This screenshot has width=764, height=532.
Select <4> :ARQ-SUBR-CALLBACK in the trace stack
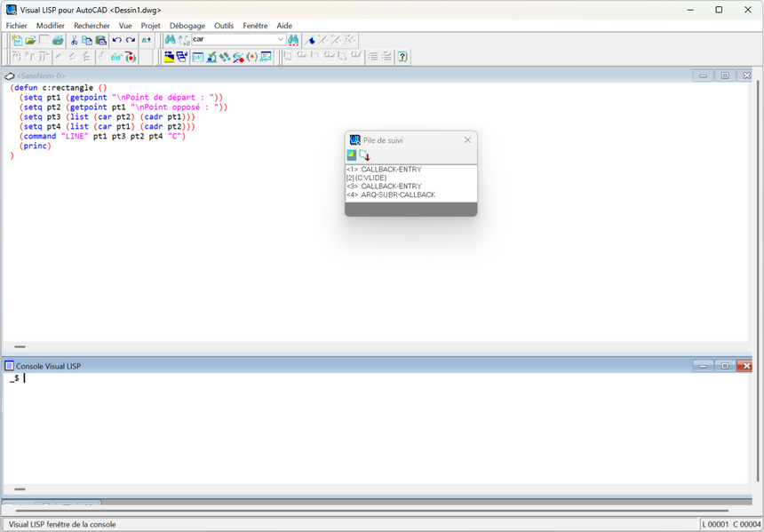click(x=392, y=195)
